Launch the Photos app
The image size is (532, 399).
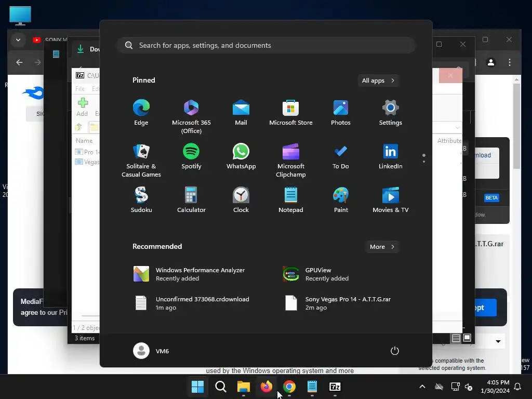click(341, 113)
